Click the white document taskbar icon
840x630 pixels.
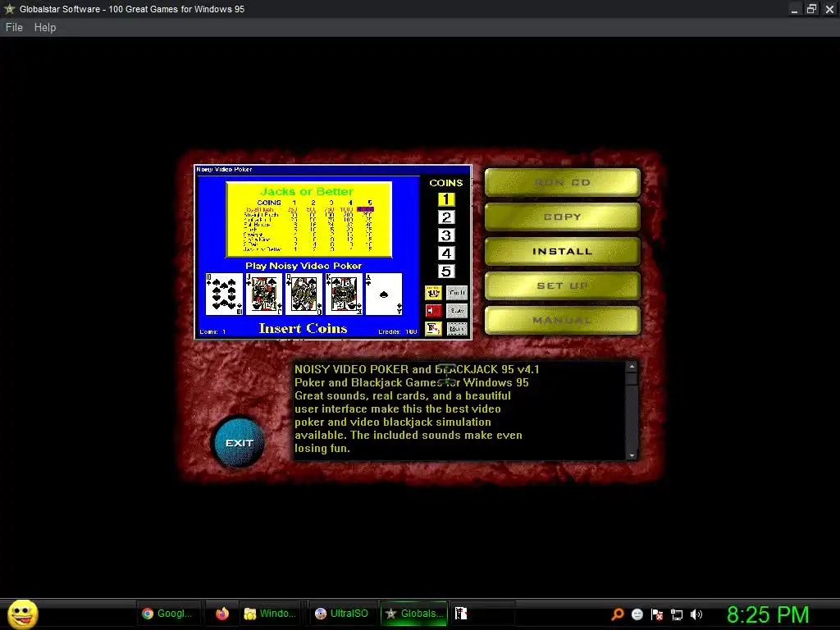(x=461, y=614)
